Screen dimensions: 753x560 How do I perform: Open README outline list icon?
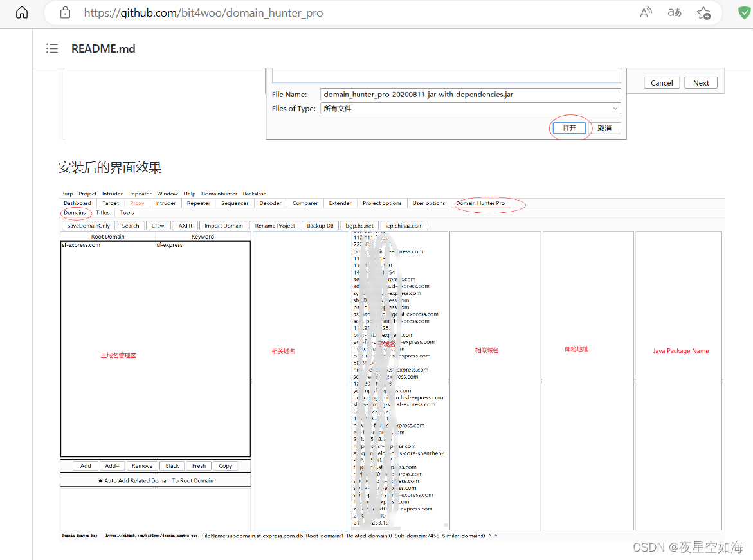point(52,48)
